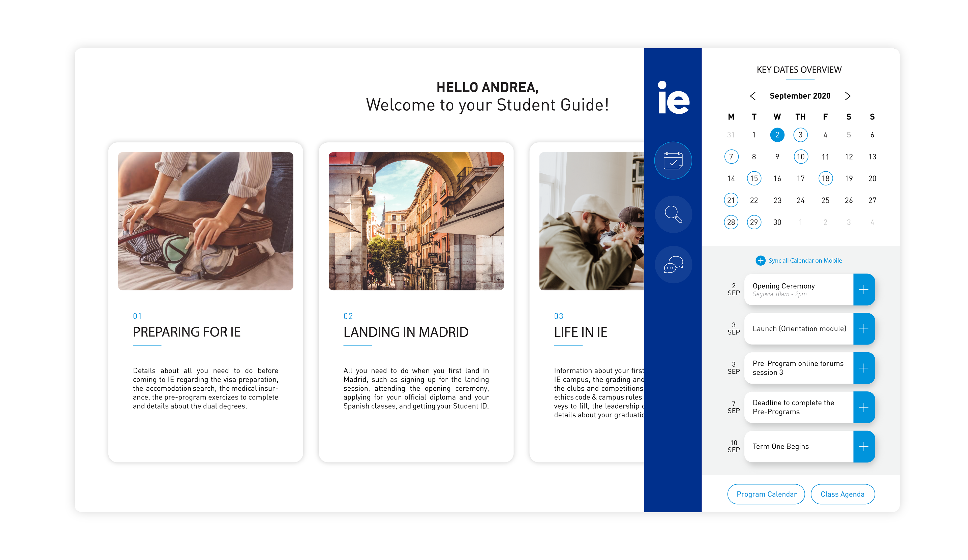Add Deadline to complete Pre-Programs event
968x560 pixels.
864,407
